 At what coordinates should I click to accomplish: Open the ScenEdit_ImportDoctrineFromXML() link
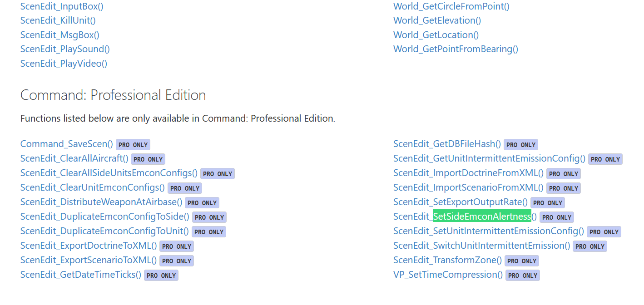click(468, 173)
